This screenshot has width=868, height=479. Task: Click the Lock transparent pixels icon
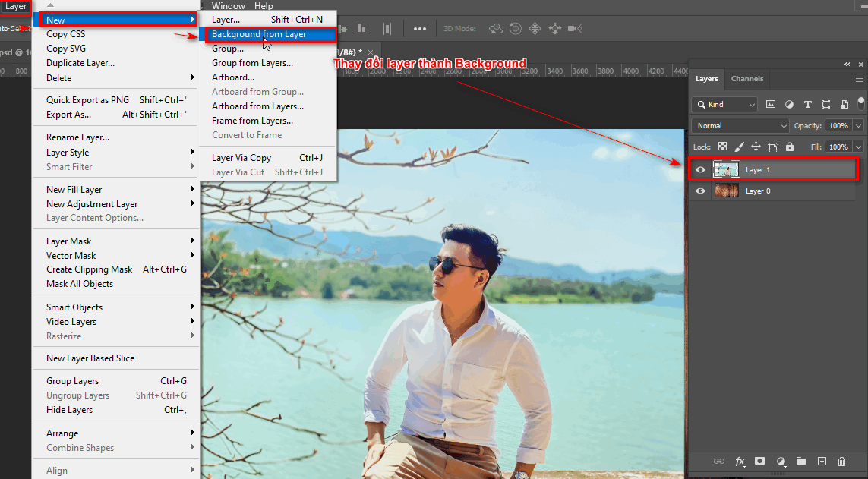tap(723, 145)
